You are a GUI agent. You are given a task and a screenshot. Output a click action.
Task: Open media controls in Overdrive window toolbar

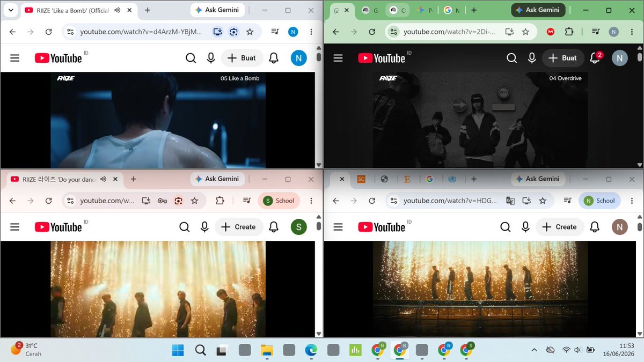[596, 32]
